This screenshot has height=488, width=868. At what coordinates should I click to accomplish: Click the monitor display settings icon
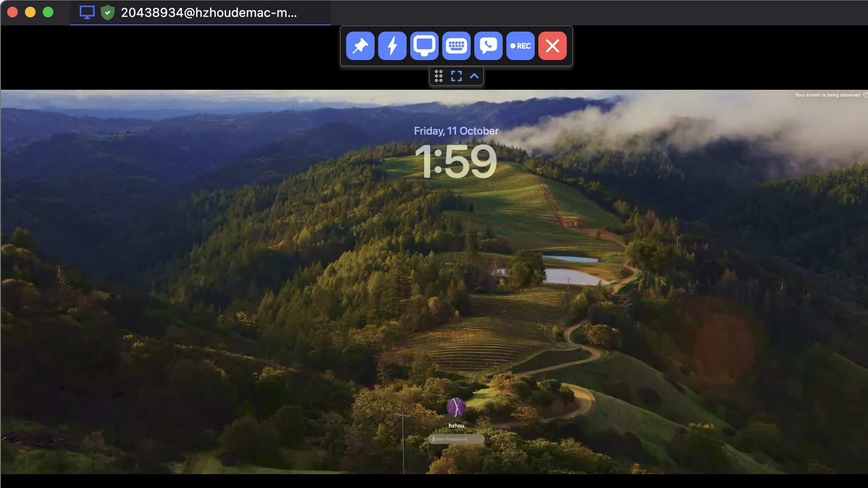[424, 46]
